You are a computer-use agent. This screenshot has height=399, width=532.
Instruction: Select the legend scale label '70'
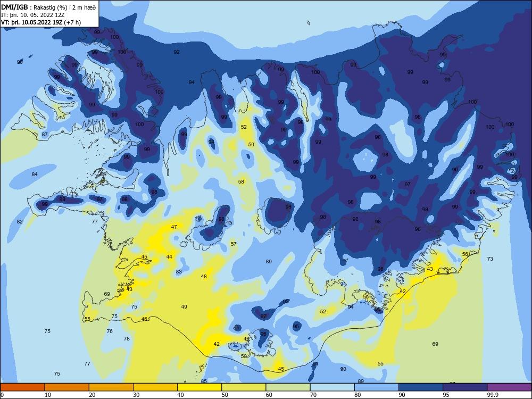[x=313, y=395]
